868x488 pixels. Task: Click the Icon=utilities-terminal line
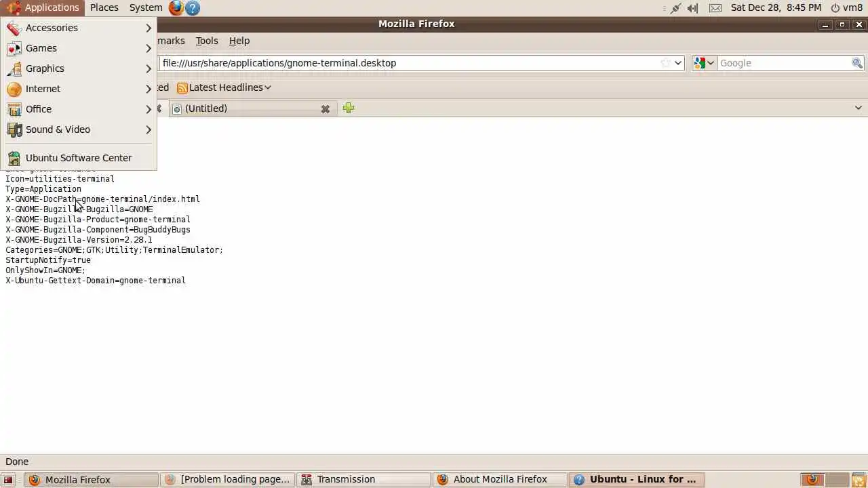pyautogui.click(x=60, y=179)
